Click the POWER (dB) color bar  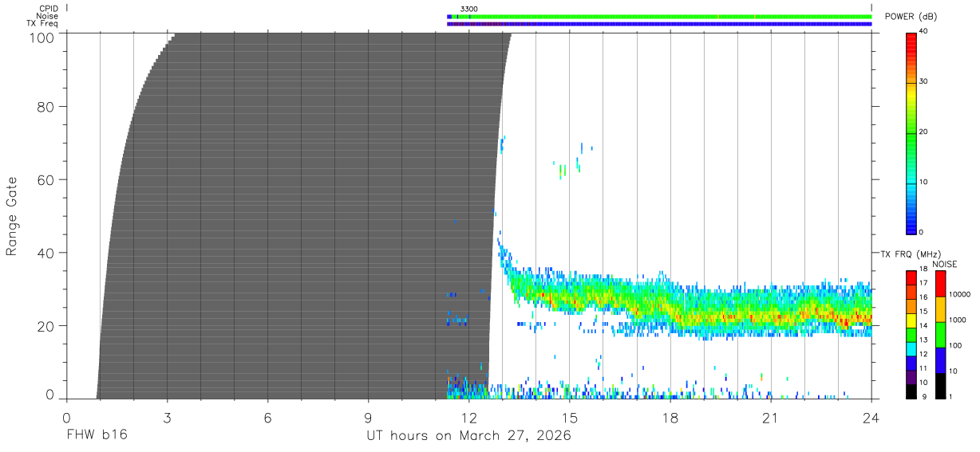[911, 133]
